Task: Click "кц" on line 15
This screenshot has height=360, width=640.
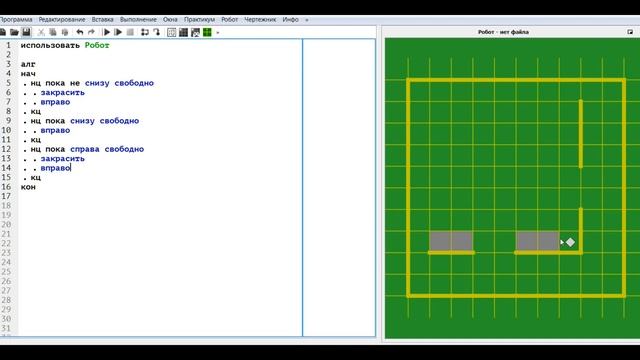Action: [36, 177]
